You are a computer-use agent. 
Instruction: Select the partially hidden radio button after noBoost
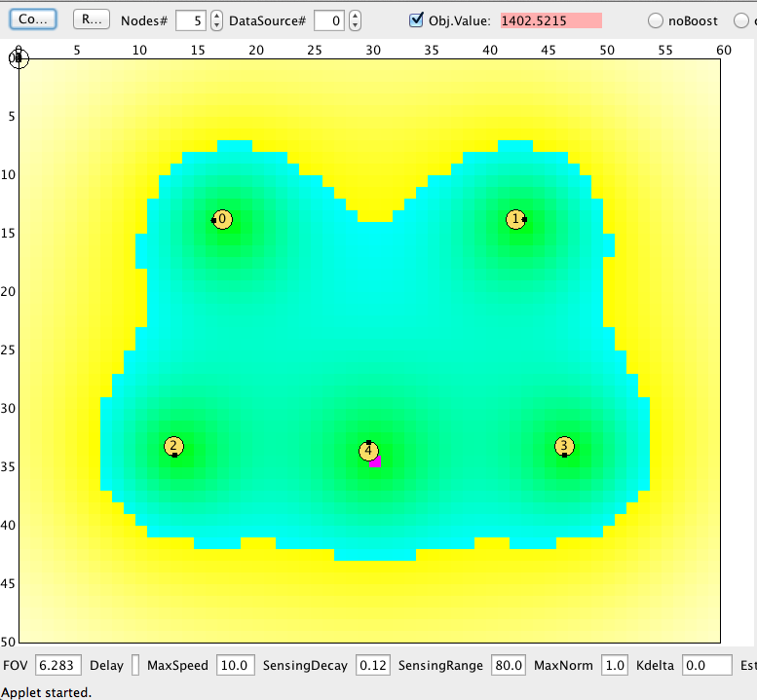[742, 20]
